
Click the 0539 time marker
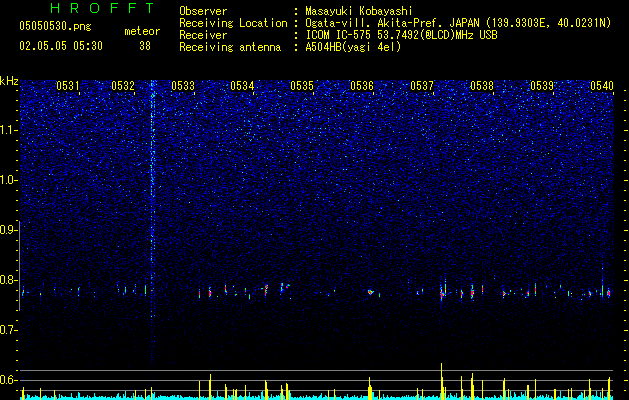[x=542, y=86]
